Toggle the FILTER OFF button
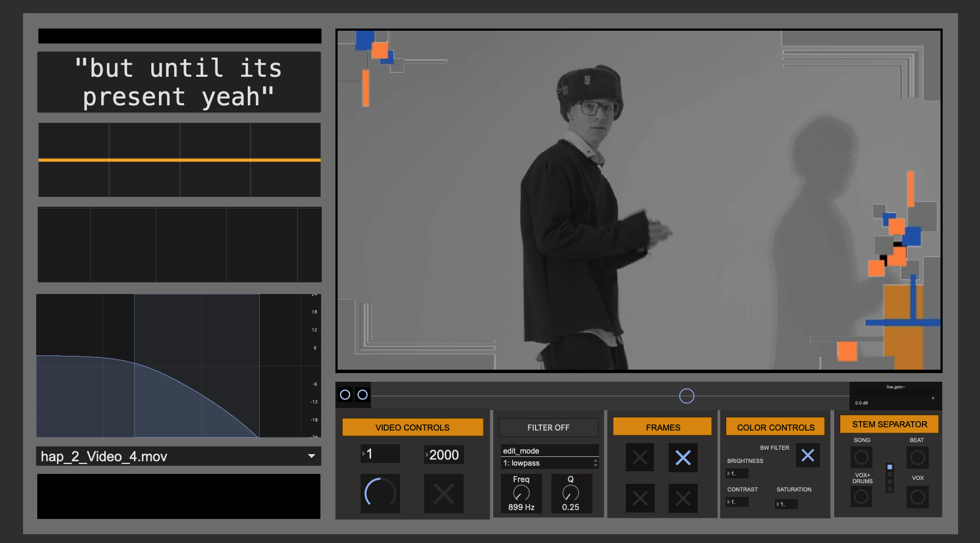Viewport: 980px width, 543px height. coord(548,427)
